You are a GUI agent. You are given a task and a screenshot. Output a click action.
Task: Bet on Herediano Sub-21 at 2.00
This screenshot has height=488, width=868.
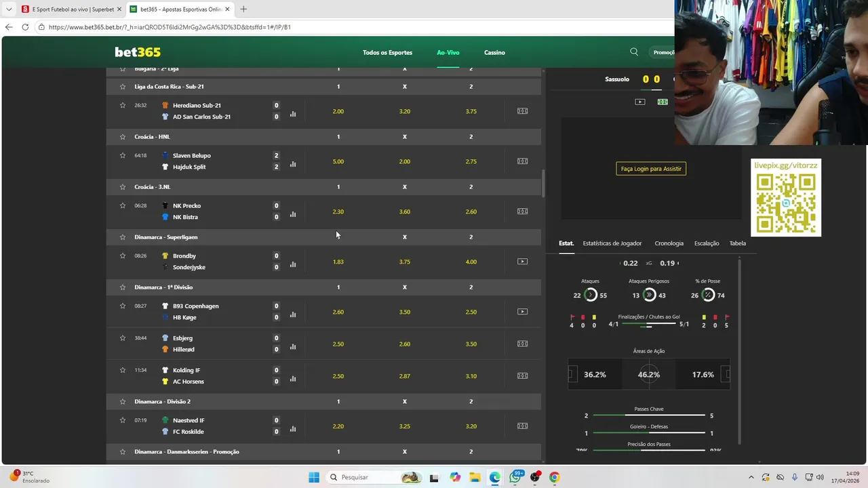tap(338, 111)
